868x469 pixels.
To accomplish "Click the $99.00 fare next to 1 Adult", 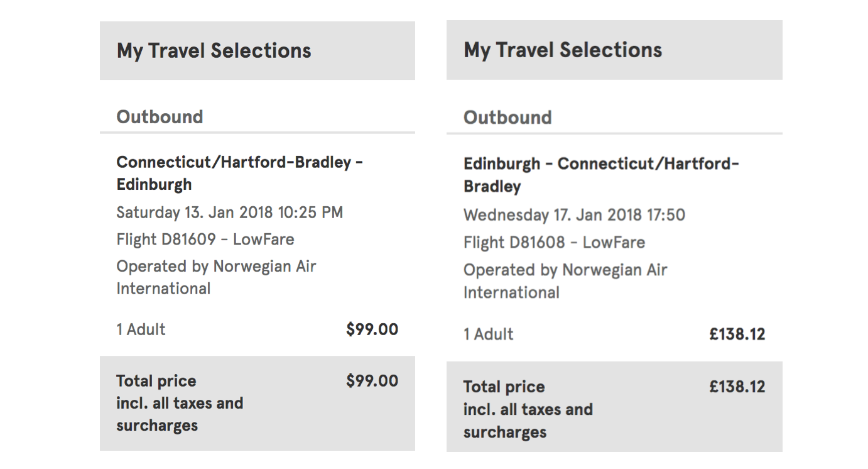I will [x=372, y=329].
